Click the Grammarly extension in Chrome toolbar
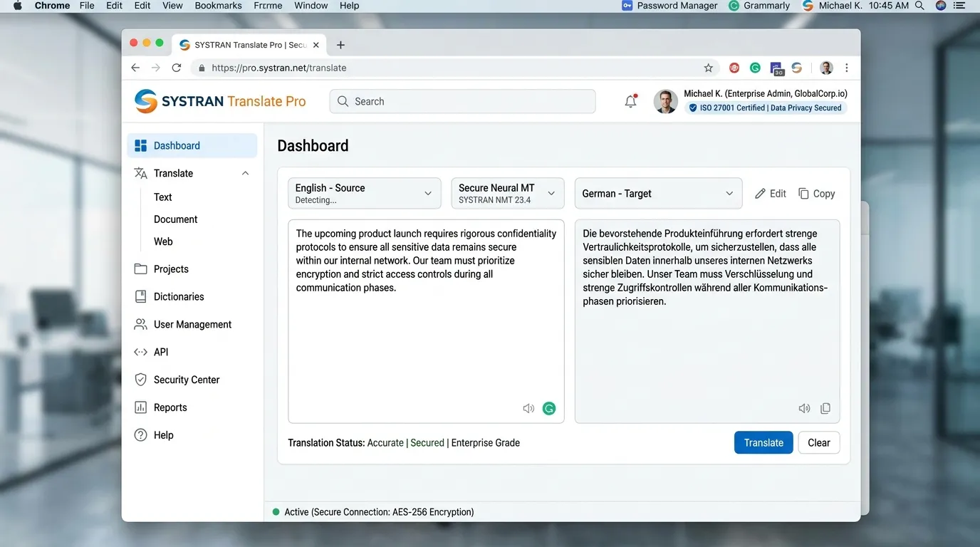 tap(755, 68)
